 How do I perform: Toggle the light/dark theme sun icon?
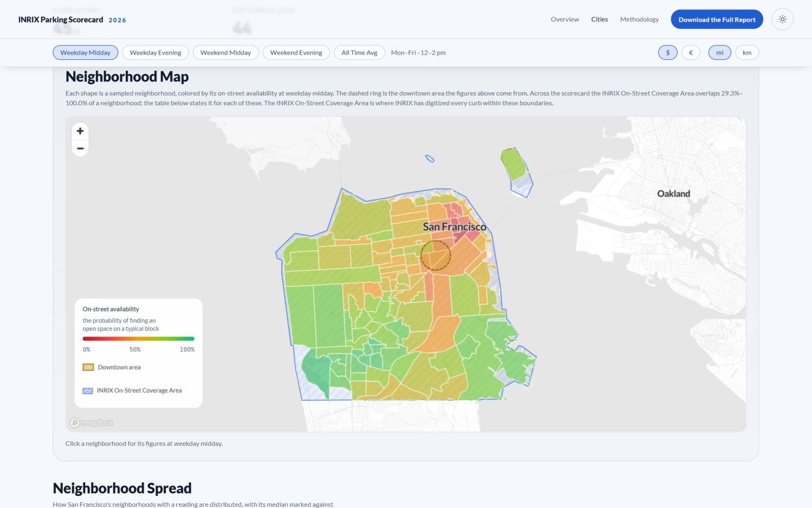coord(782,19)
